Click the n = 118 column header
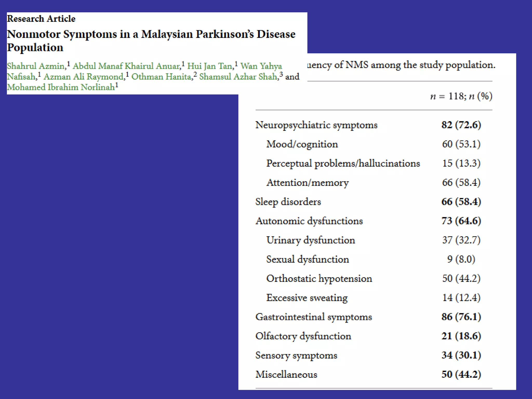 (x=461, y=96)
